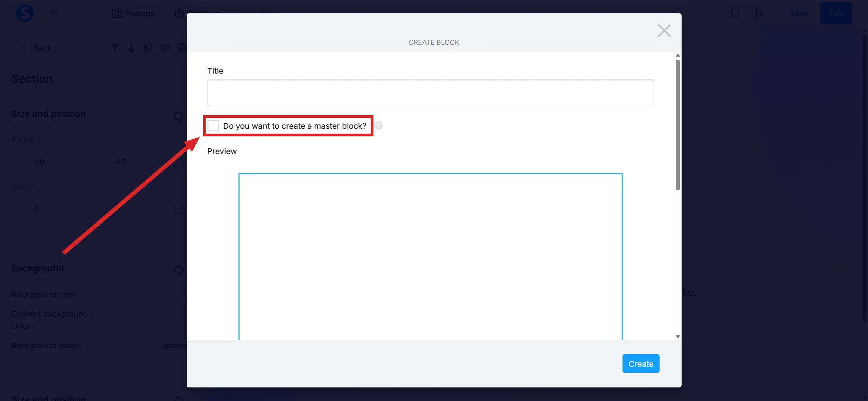
Task: Click Upload next to Background image
Action: [x=174, y=345]
